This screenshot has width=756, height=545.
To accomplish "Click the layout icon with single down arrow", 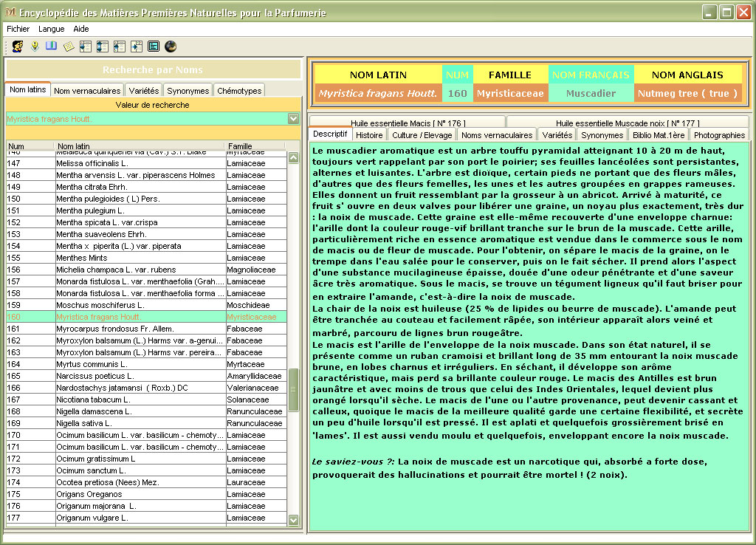I will (x=86, y=47).
